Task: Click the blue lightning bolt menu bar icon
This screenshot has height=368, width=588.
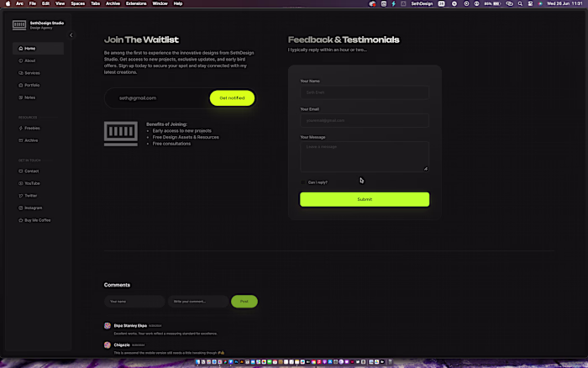Action: click(393, 3)
